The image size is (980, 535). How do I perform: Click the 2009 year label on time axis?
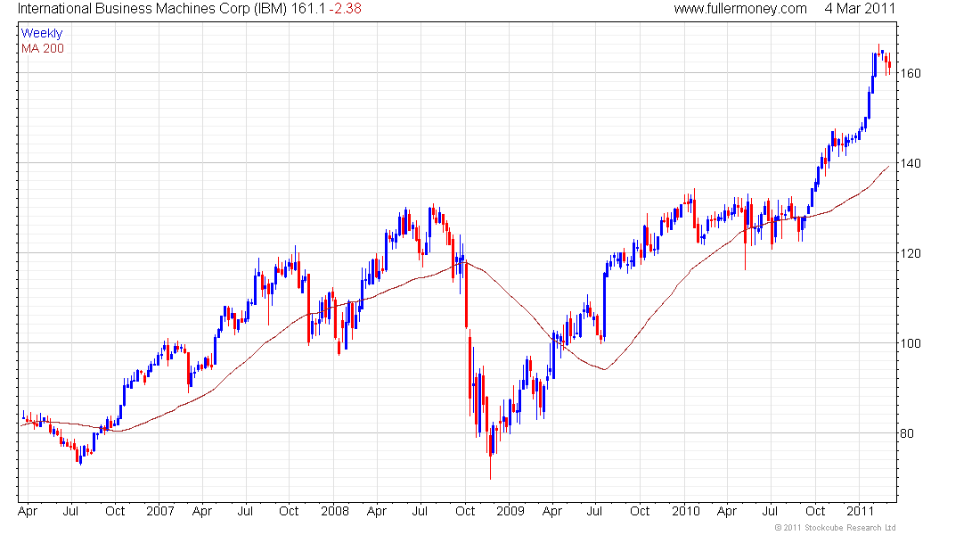tap(510, 511)
